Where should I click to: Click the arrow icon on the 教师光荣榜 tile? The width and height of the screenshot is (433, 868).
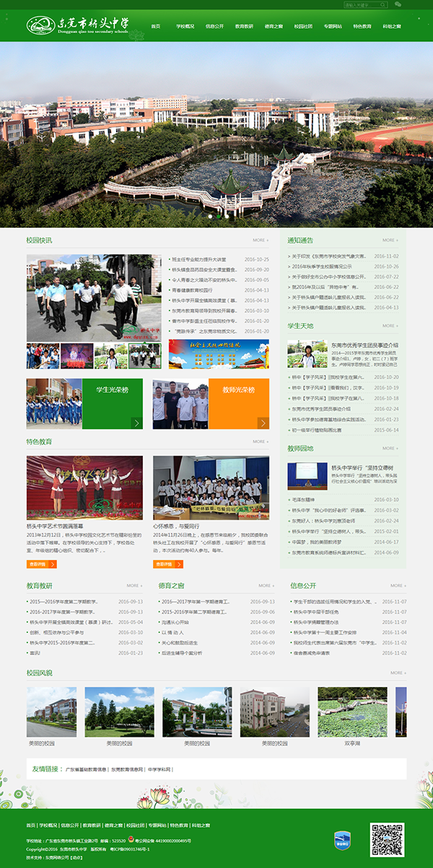(x=263, y=423)
